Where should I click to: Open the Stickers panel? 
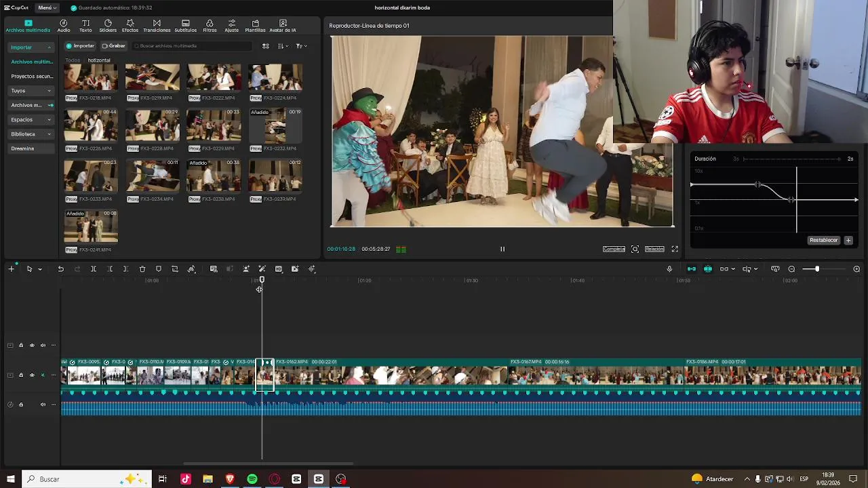pos(108,26)
